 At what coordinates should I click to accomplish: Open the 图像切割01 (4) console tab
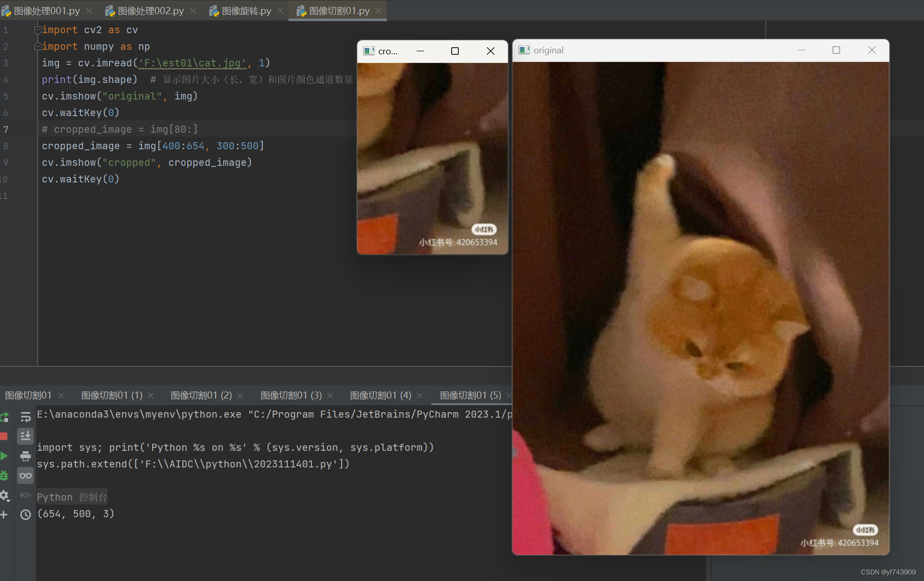point(381,396)
